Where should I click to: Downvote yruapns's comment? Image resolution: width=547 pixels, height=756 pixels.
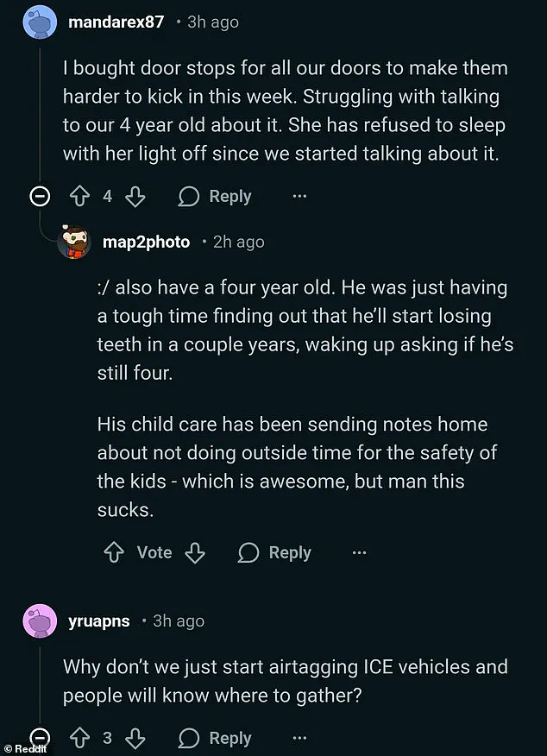tap(135, 738)
